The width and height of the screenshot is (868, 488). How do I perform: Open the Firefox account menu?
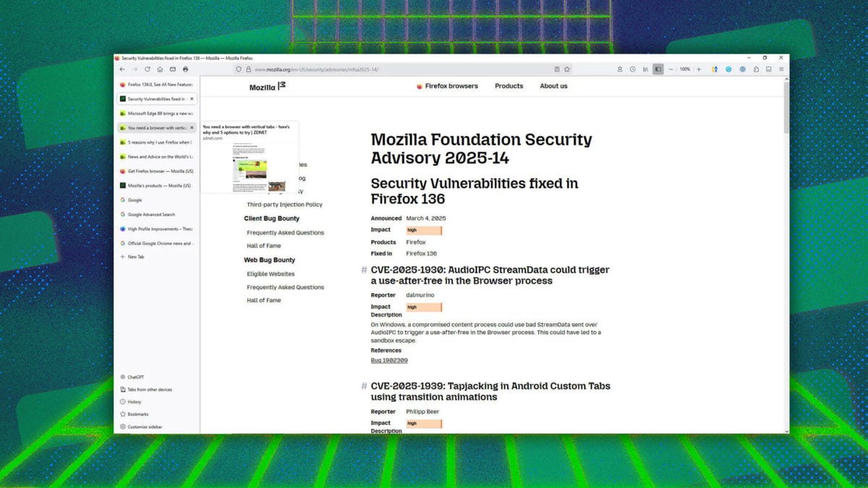tap(620, 69)
